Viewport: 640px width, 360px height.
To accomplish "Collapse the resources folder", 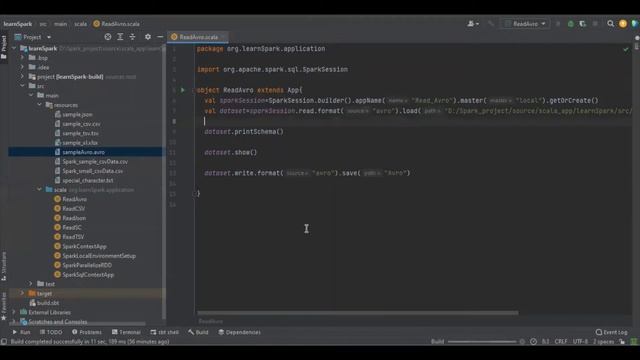I will pos(40,104).
